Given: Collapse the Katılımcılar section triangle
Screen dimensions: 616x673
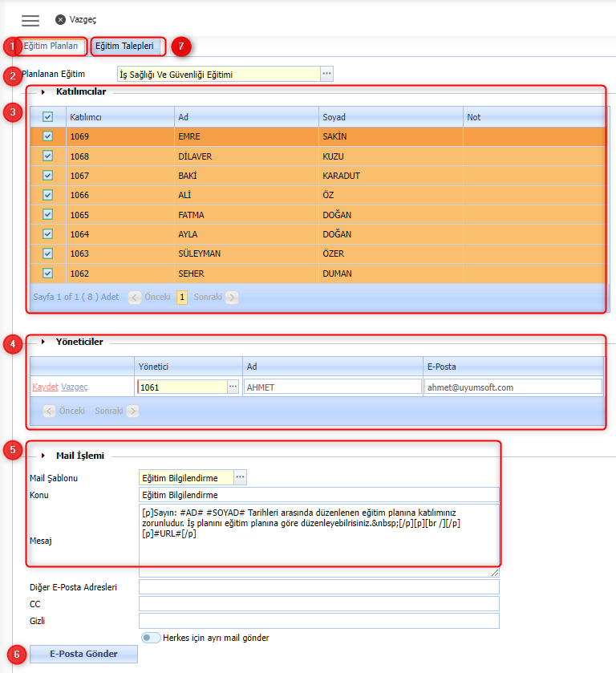Looking at the screenshot, I should pyautogui.click(x=43, y=92).
